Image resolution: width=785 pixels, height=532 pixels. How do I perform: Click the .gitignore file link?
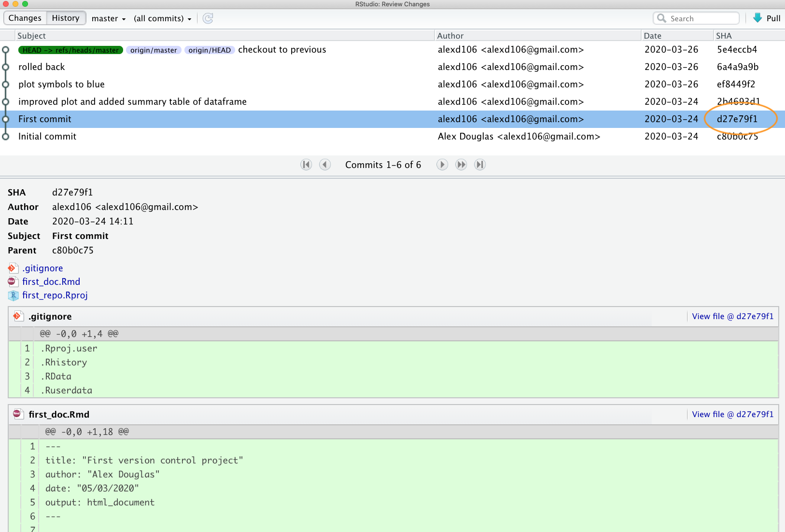point(42,268)
